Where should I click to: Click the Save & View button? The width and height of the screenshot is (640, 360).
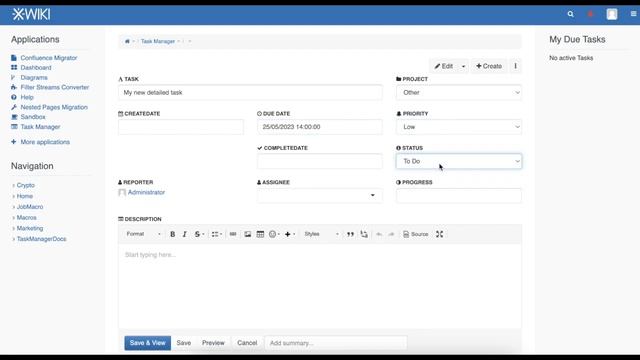(148, 343)
